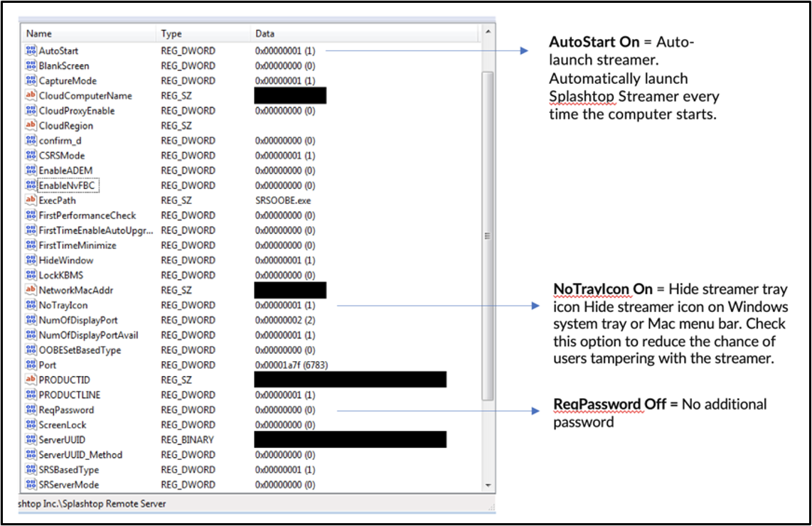The height and width of the screenshot is (526, 812).
Task: Click the scrollbar down arrow
Action: (x=488, y=485)
